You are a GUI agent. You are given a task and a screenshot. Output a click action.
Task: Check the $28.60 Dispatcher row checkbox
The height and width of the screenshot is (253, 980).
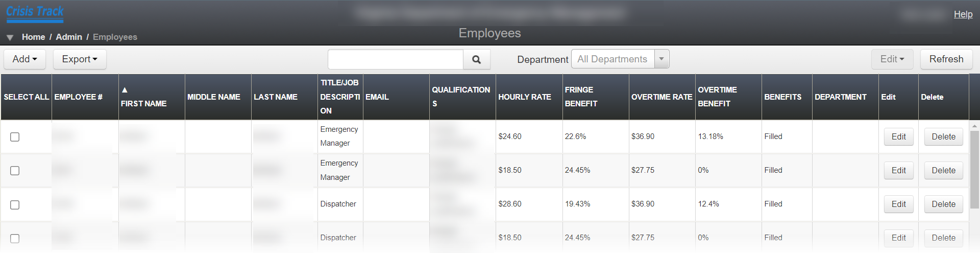(15, 204)
